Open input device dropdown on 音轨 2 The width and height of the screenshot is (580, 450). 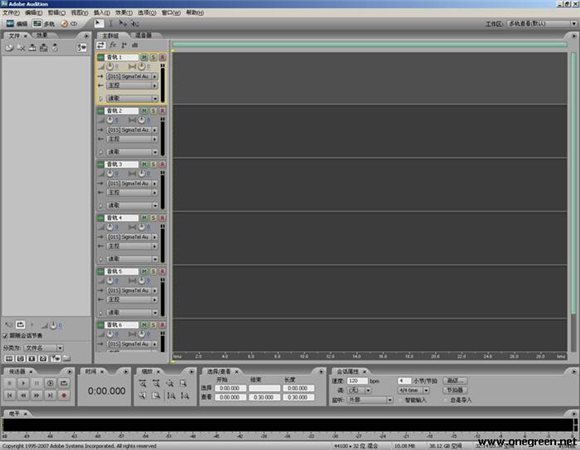pos(132,130)
